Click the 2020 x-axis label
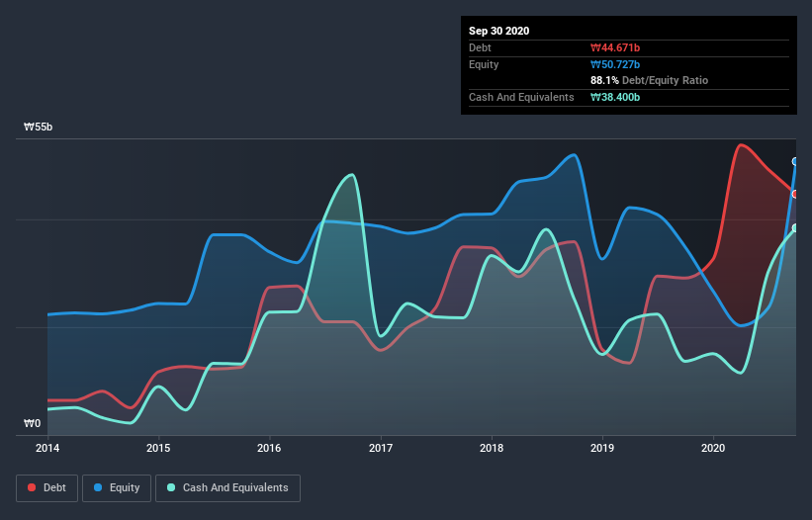This screenshot has height=520, width=812. click(x=713, y=448)
